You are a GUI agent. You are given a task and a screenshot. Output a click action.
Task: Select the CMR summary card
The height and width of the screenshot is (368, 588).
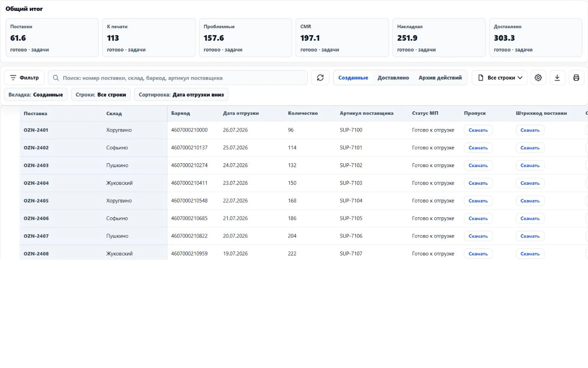tap(342, 38)
